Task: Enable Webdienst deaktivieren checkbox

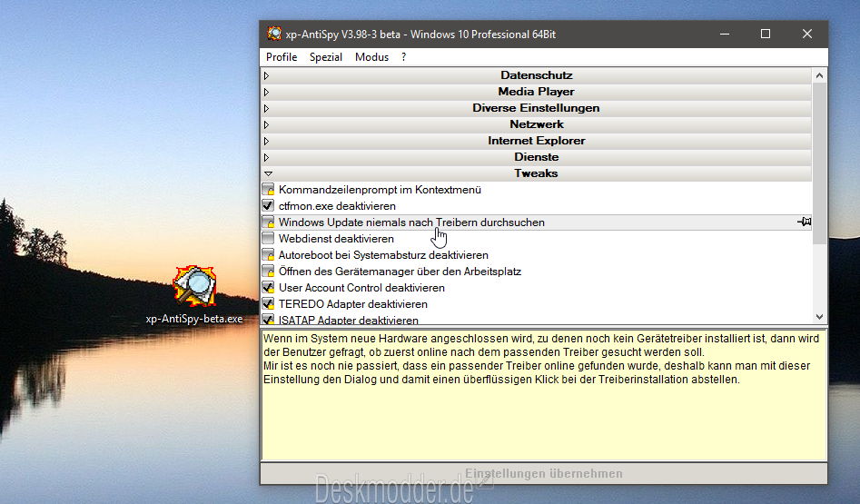Action: (x=268, y=239)
